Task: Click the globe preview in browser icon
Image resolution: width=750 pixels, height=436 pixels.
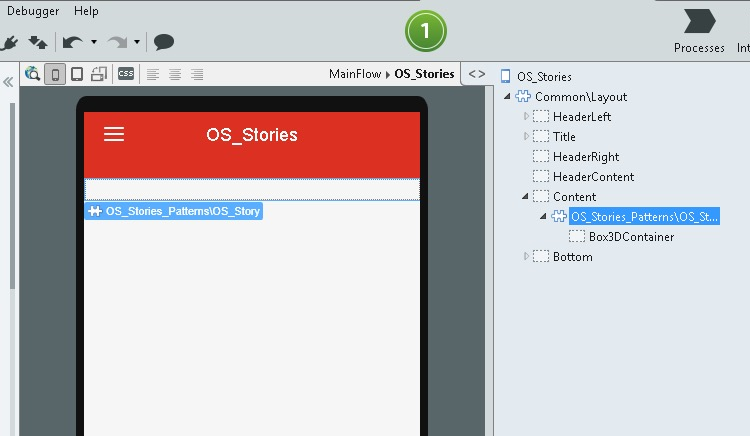Action: tap(33, 74)
